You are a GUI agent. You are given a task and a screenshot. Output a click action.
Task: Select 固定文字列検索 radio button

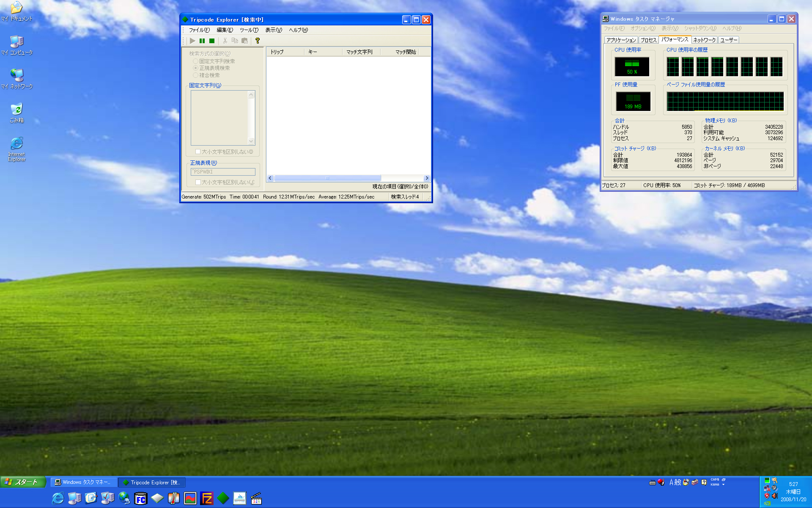[x=195, y=61]
